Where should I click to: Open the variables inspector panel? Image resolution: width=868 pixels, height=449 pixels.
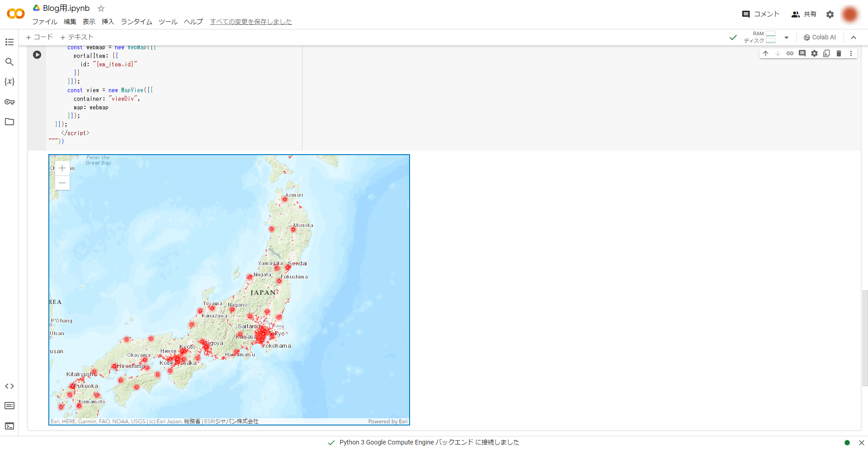(x=9, y=82)
